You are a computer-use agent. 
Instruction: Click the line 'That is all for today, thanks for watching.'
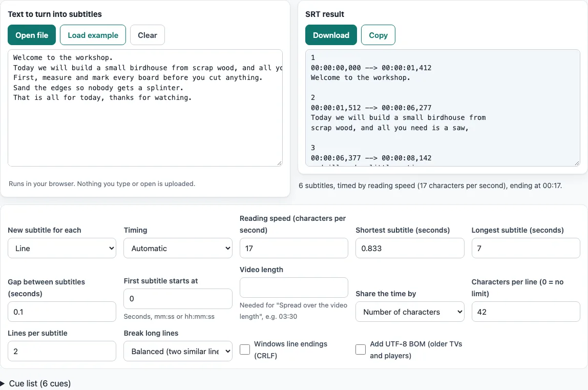(x=102, y=97)
